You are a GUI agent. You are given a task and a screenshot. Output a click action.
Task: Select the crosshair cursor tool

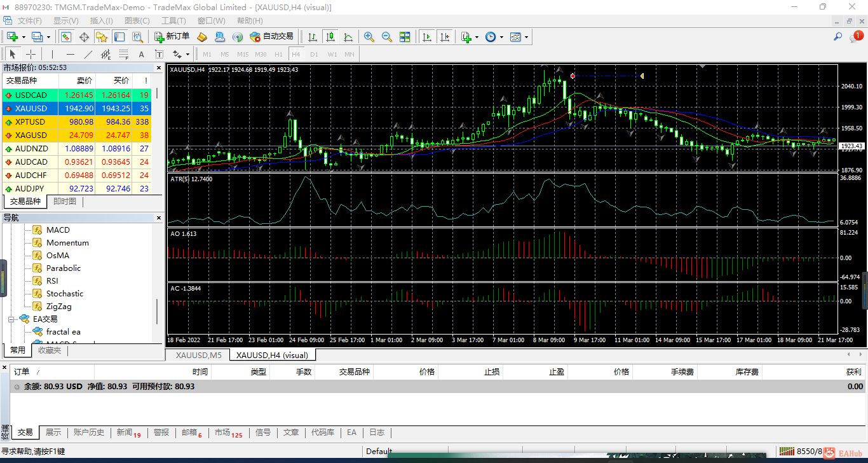30,54
